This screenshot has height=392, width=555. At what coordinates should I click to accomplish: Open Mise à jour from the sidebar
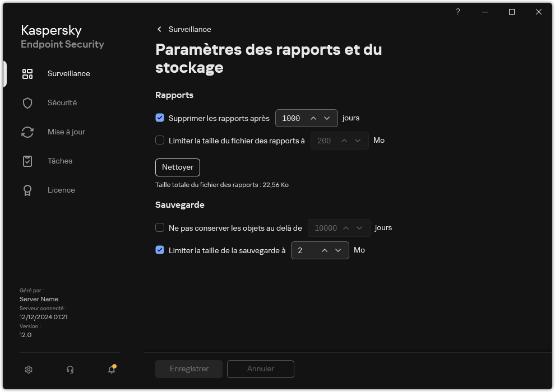click(x=27, y=132)
